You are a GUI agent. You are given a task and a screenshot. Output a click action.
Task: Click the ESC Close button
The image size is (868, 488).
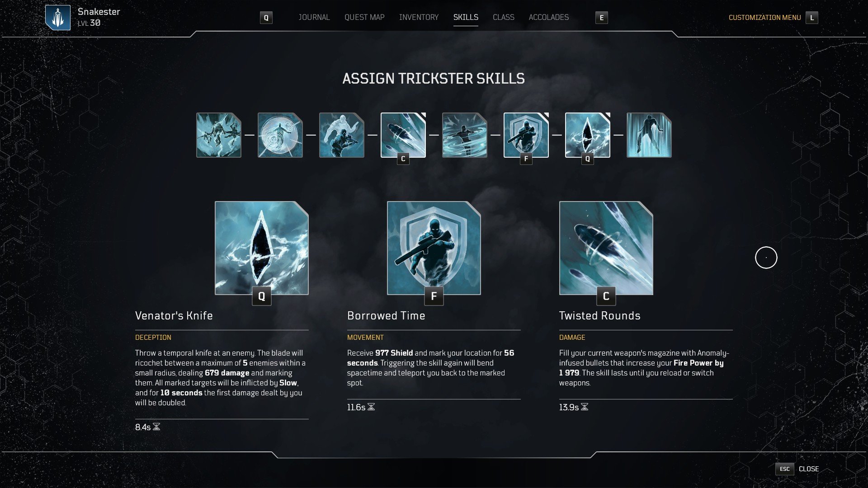[797, 469]
